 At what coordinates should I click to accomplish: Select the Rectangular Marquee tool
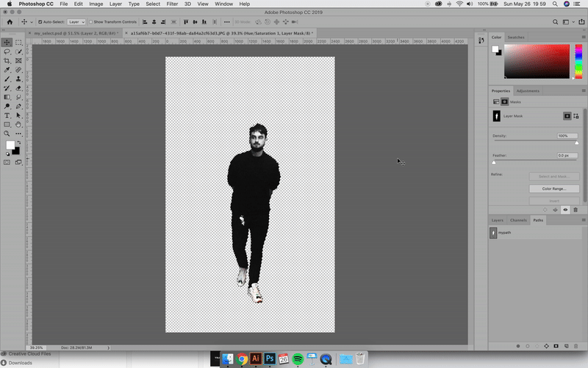pos(18,43)
